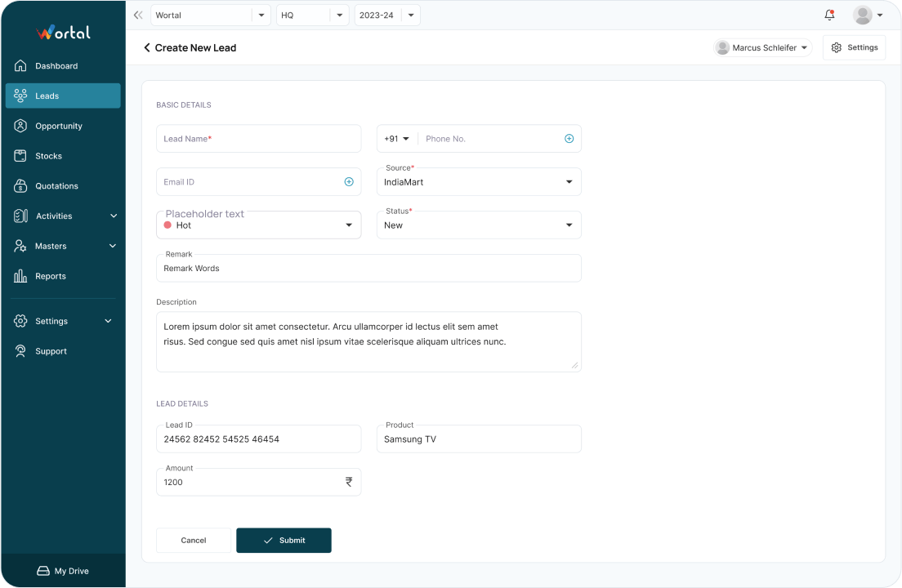Click the back arrow beside Create New Lead
The image size is (902, 588).
point(147,48)
